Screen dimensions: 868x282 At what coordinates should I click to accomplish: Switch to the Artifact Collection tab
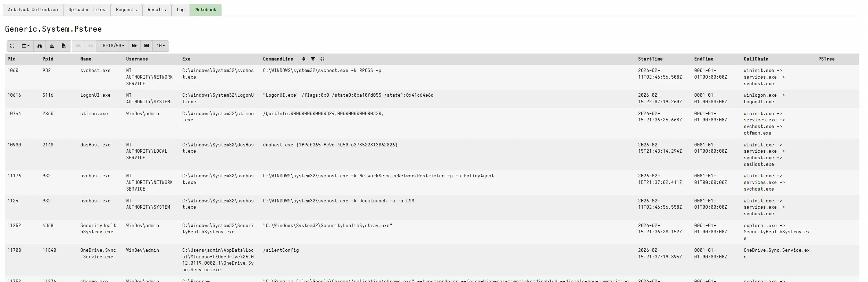tap(33, 10)
